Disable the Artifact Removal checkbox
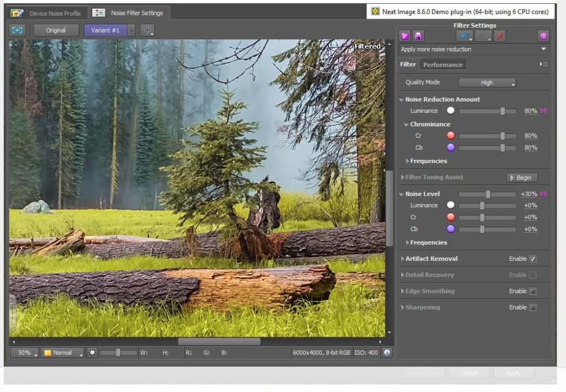Image resolution: width=566 pixels, height=392 pixels. (533, 259)
